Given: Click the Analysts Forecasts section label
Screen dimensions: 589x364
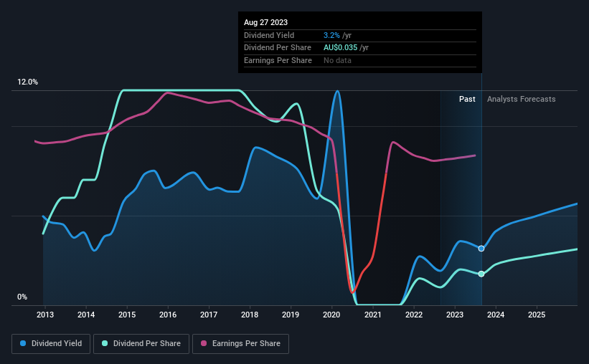Looking at the screenshot, I should click(521, 99).
